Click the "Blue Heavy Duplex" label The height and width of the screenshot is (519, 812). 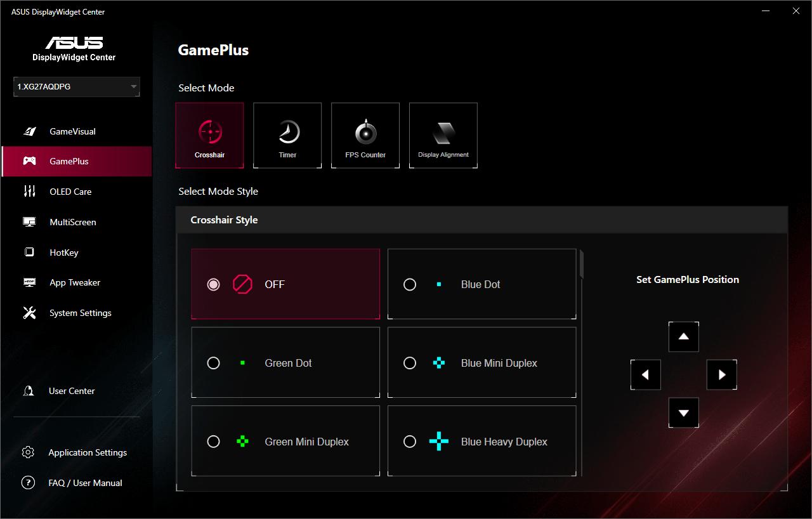(x=504, y=442)
